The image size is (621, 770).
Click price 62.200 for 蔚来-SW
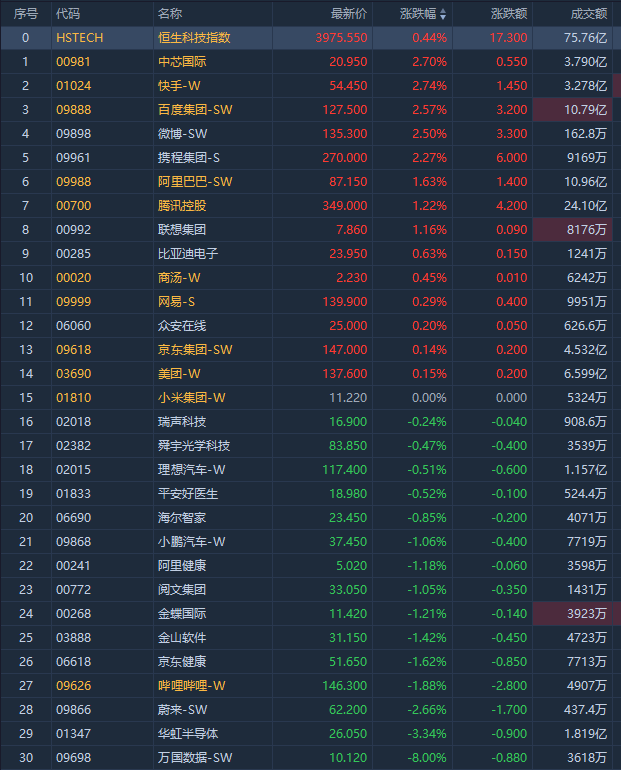348,710
